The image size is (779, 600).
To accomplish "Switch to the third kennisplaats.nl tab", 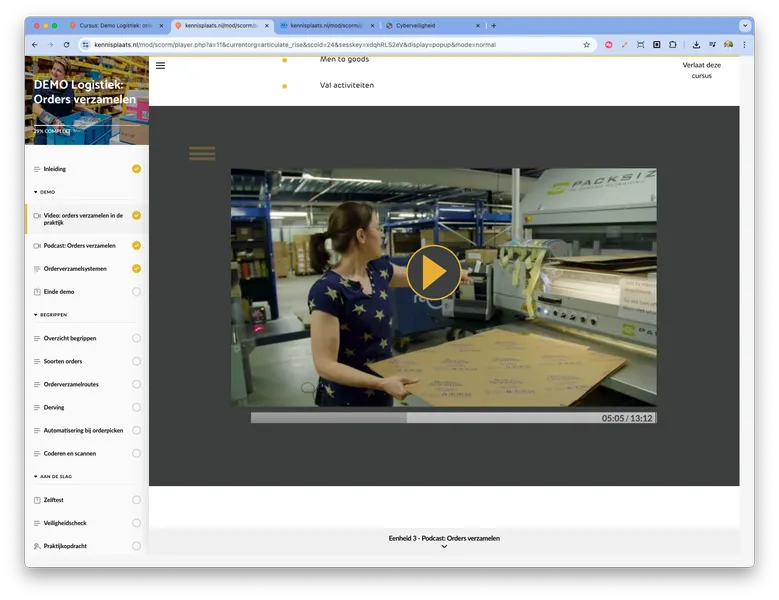I will coord(326,25).
